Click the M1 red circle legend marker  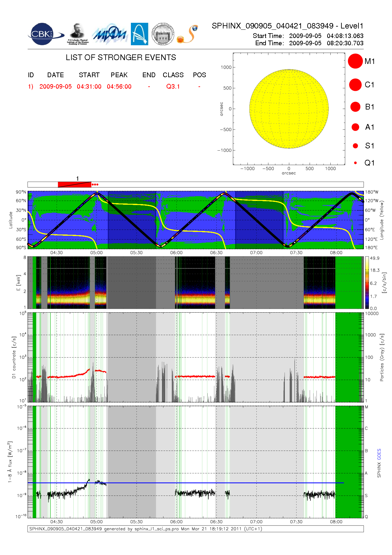[x=355, y=61]
